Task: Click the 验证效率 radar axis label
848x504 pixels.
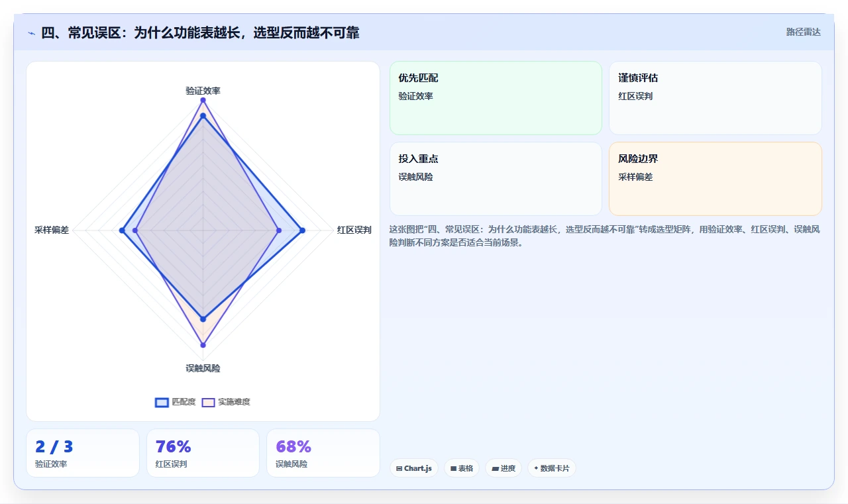Action: point(203,91)
